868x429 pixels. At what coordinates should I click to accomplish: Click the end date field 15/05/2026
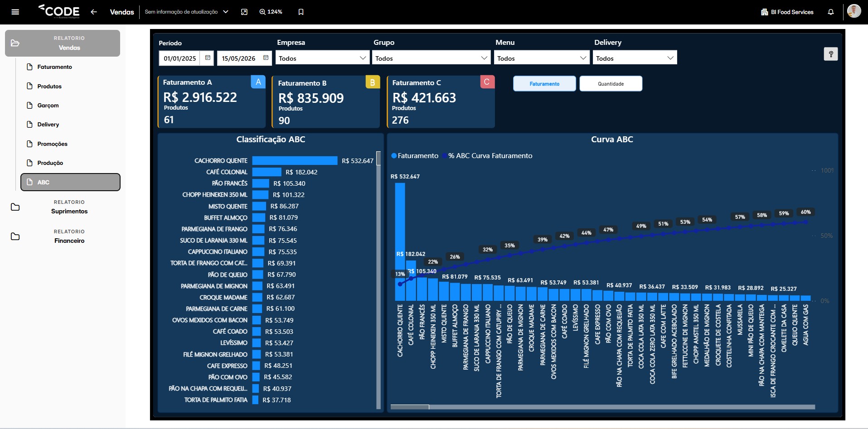[x=238, y=58]
